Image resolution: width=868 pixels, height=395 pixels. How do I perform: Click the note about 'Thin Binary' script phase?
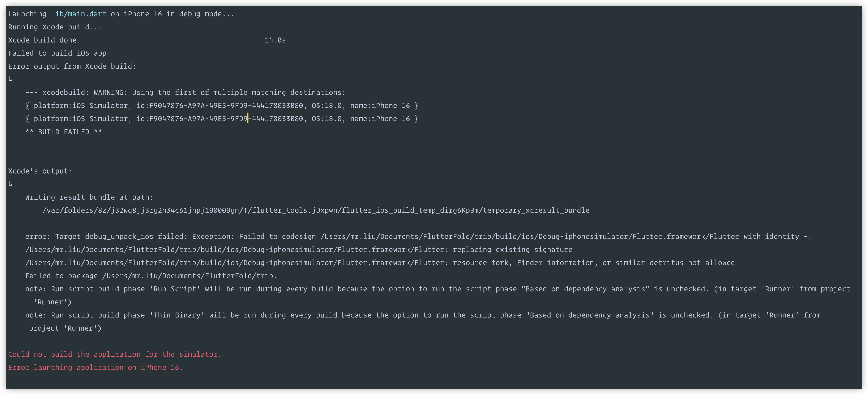tap(423, 321)
